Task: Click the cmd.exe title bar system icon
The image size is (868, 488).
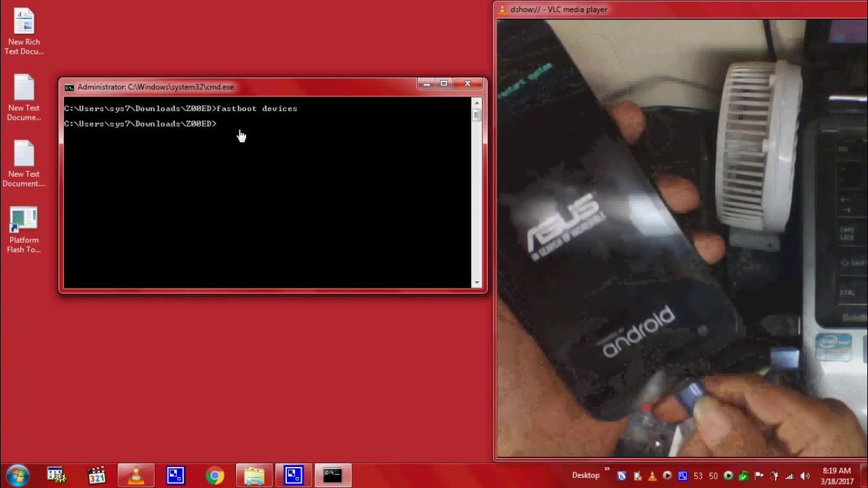Action: (x=69, y=87)
